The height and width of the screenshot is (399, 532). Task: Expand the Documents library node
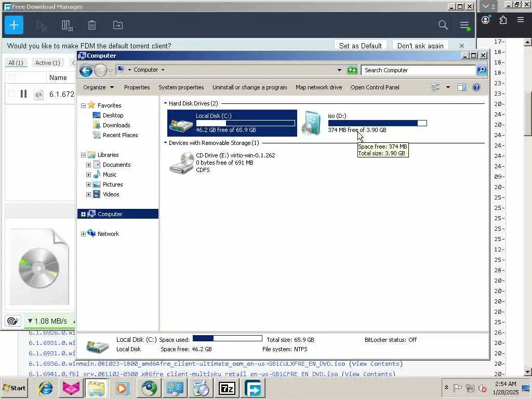click(x=88, y=165)
